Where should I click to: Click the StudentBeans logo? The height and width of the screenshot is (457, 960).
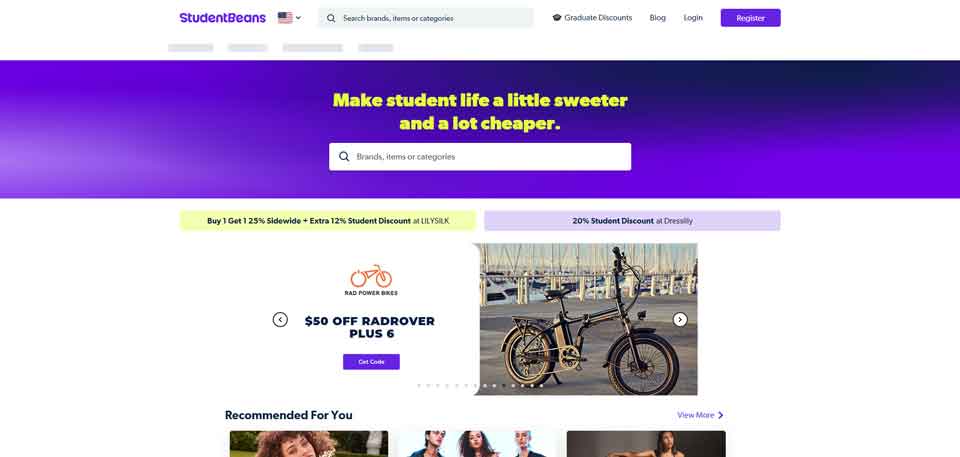[x=222, y=18]
